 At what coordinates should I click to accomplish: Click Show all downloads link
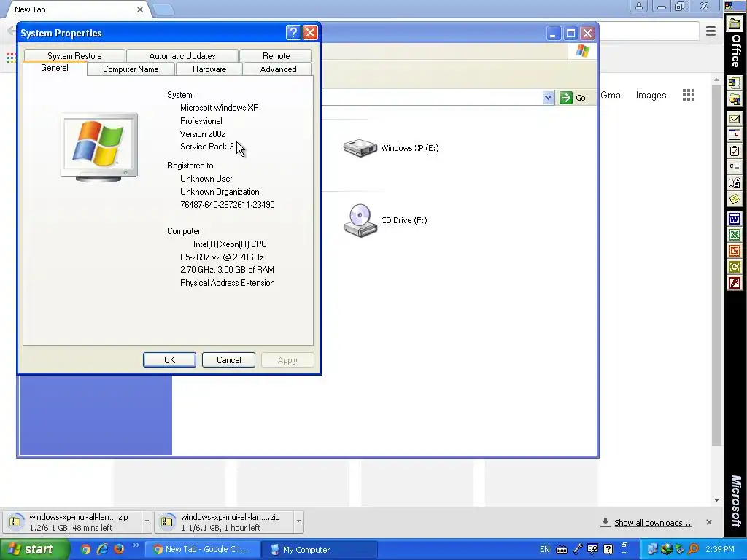tap(652, 522)
